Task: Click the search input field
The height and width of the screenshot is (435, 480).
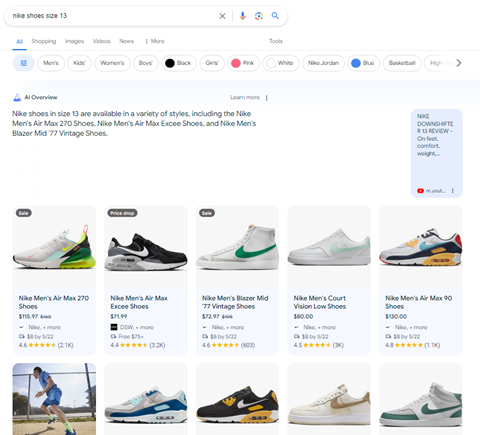Action: coord(113,16)
